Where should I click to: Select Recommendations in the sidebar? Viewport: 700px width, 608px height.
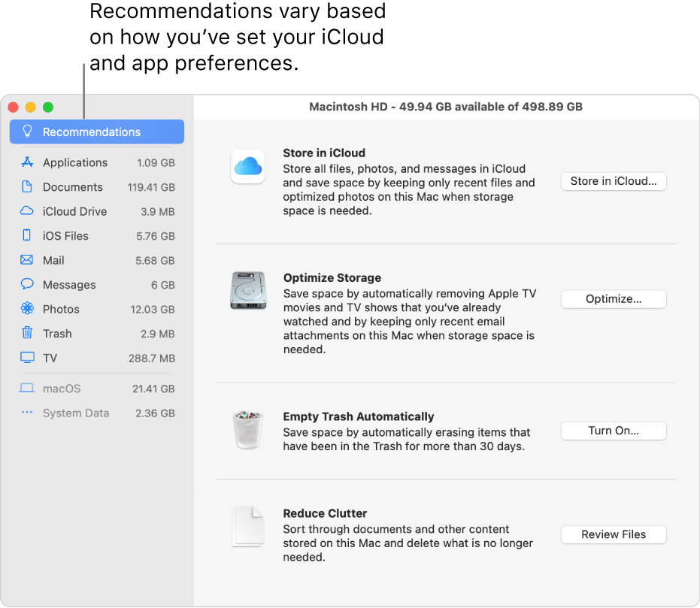click(96, 132)
